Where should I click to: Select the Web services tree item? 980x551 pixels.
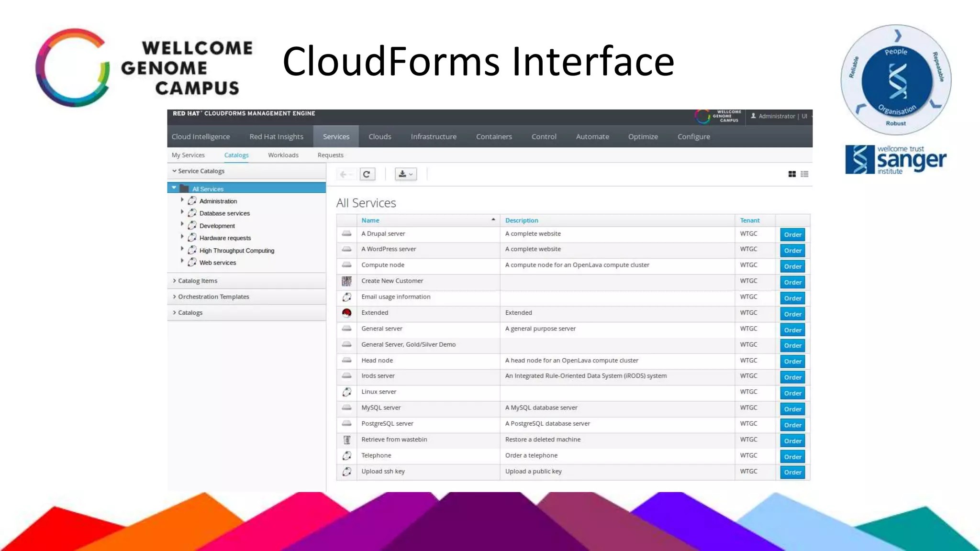coord(218,263)
